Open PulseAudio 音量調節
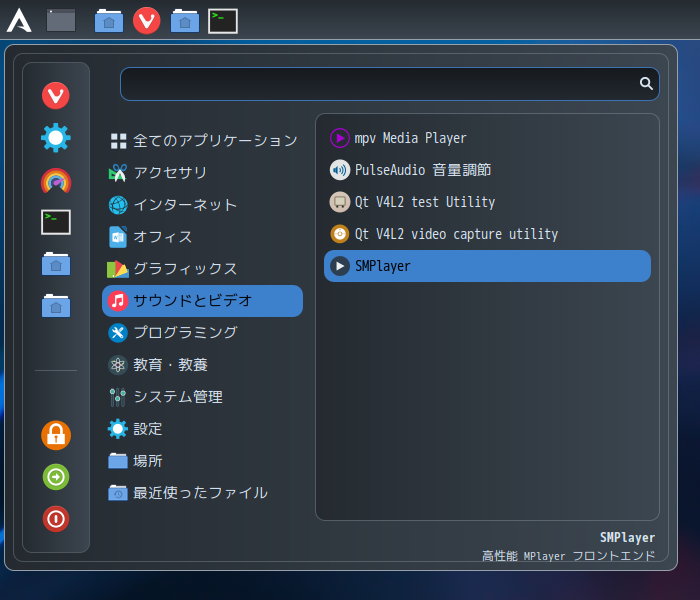700x600 pixels. pyautogui.click(x=487, y=170)
